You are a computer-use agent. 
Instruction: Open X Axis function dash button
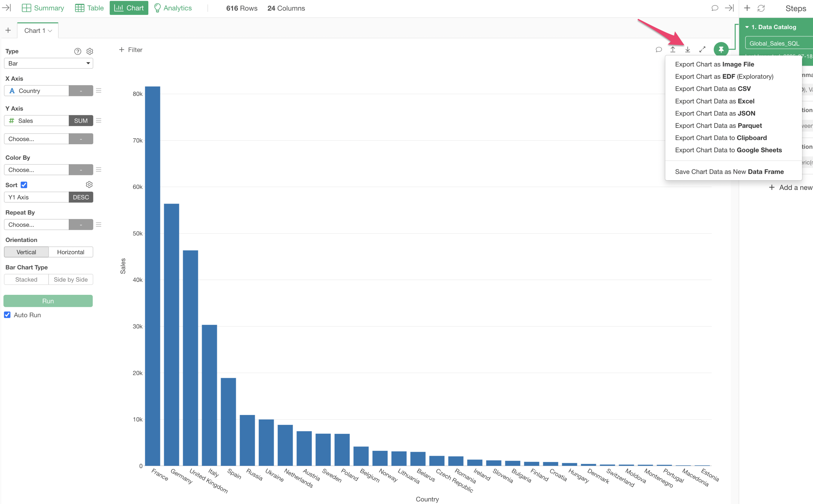pyautogui.click(x=81, y=91)
